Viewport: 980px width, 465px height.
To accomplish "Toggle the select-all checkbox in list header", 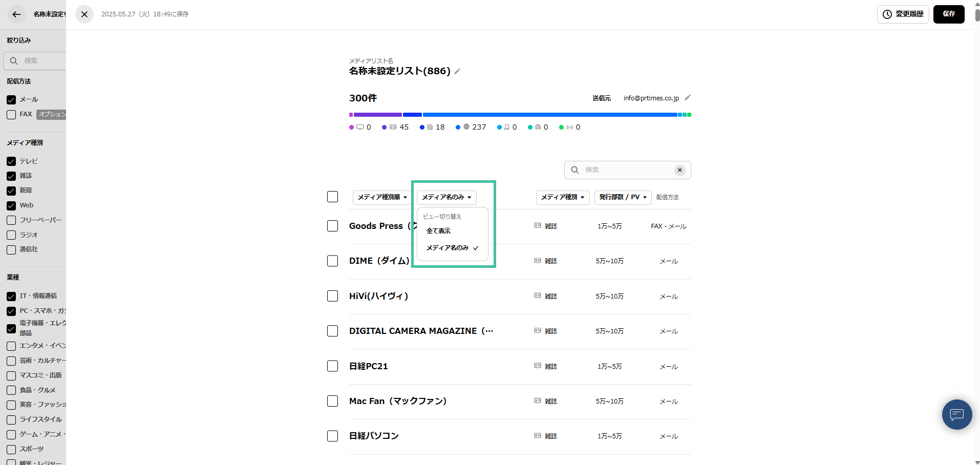I will pos(332,197).
